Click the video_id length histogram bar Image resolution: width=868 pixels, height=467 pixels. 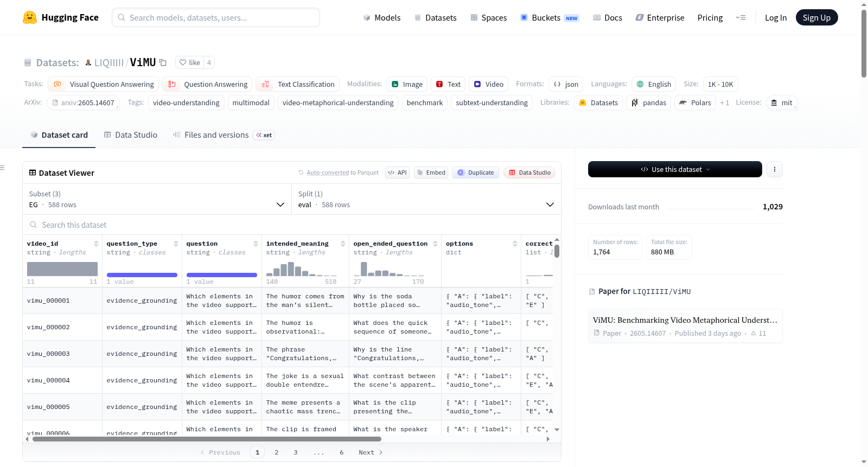point(62,269)
